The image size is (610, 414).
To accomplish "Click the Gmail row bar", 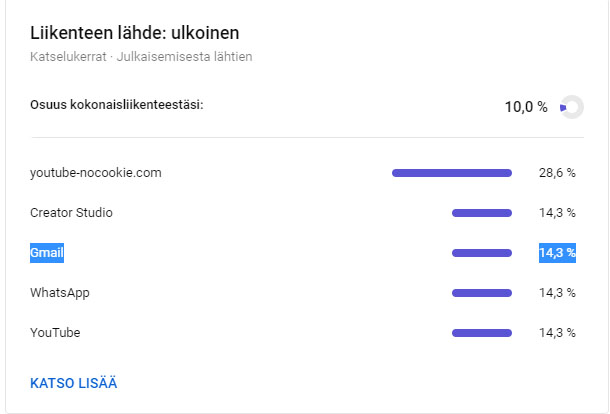I will [482, 253].
